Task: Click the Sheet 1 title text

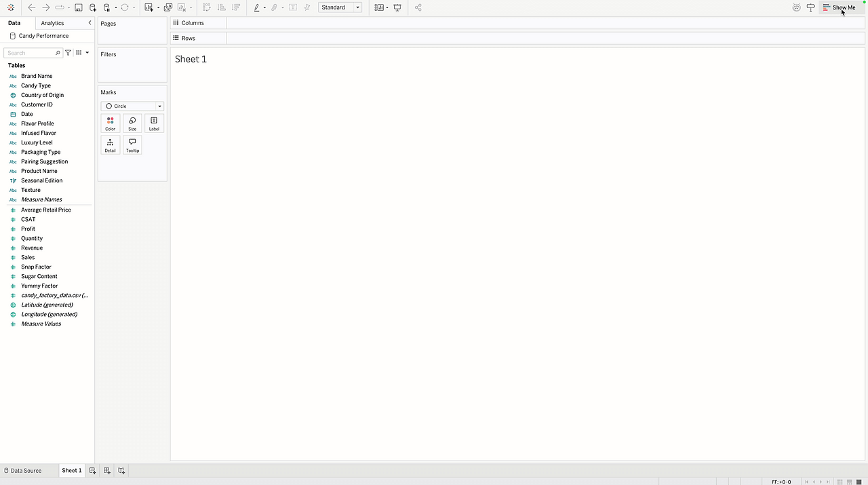Action: click(191, 59)
